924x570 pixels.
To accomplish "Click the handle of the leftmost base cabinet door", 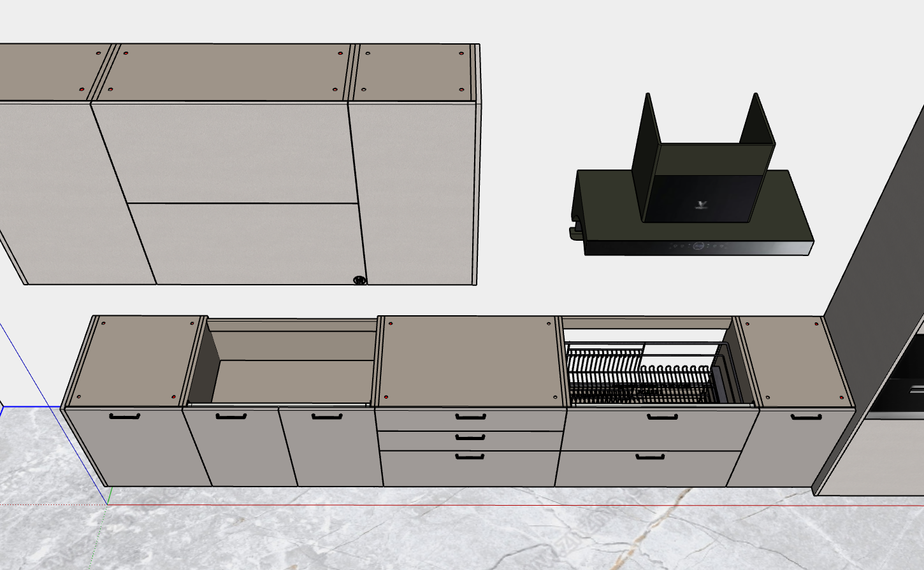I will coord(124,417).
